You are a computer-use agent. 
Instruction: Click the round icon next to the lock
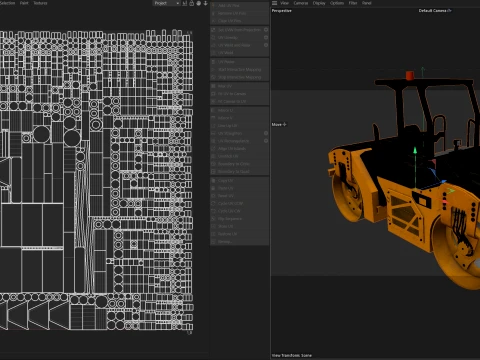point(199,3)
